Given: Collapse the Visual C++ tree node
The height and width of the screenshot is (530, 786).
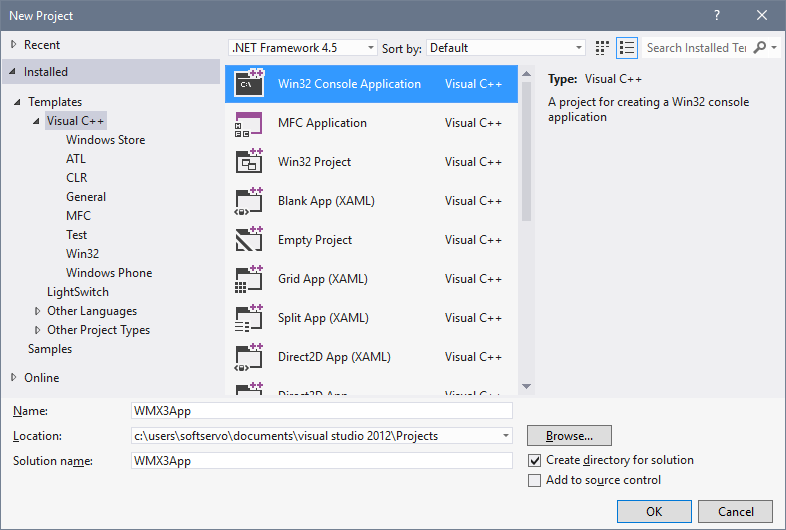Looking at the screenshot, I should [36, 121].
